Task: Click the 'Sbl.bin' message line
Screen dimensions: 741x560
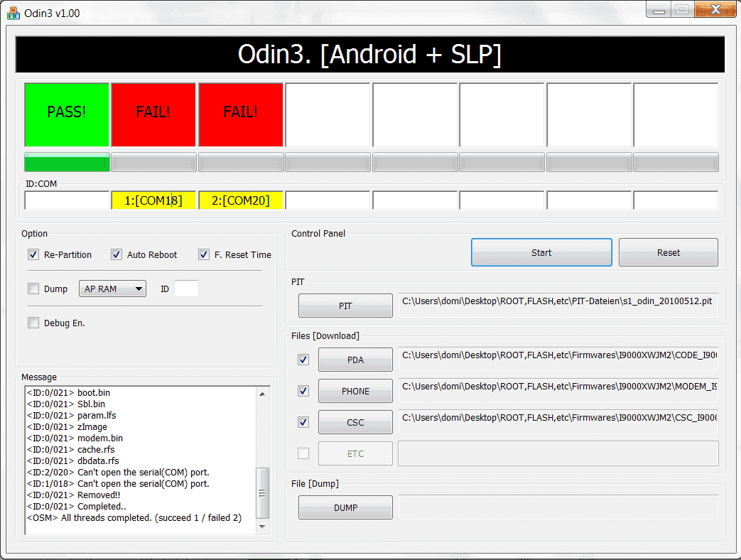Action: coord(66,404)
